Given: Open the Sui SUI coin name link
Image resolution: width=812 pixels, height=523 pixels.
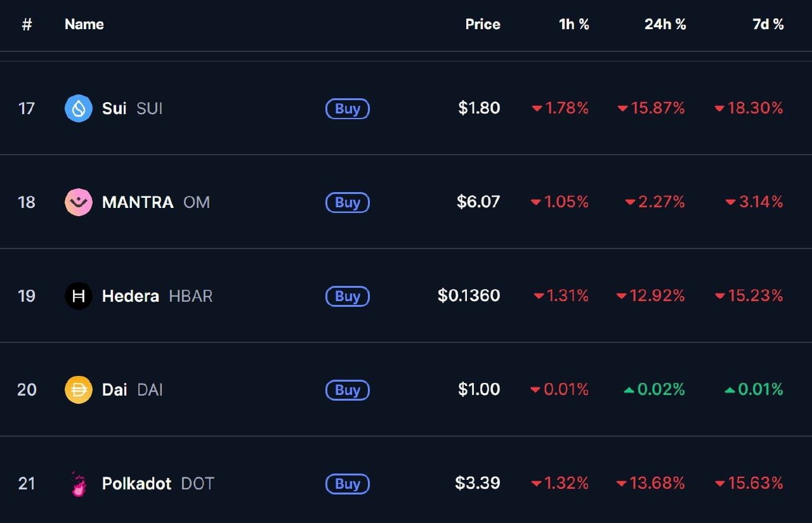Looking at the screenshot, I should (x=132, y=108).
